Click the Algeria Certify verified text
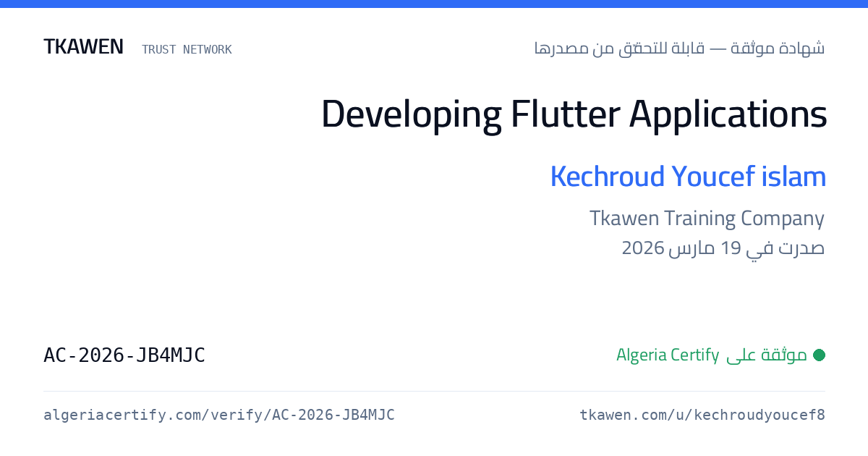Image resolution: width=868 pixels, height=456 pixels. click(x=668, y=355)
